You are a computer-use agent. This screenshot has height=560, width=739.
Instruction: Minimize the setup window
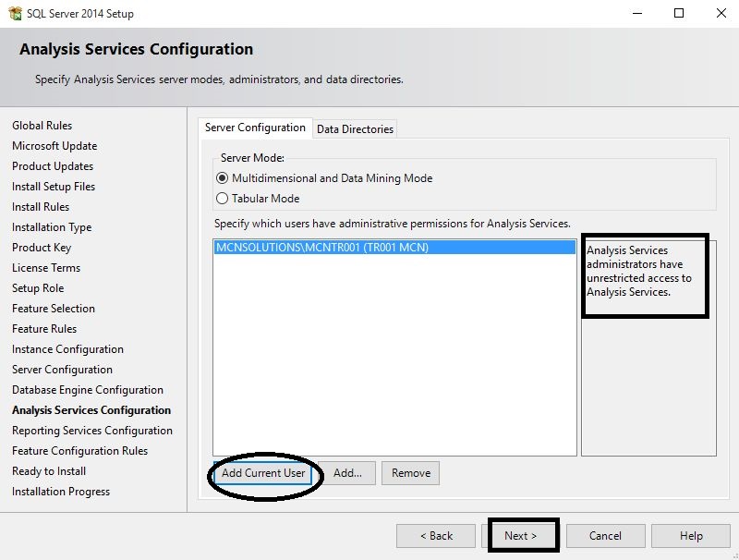pos(637,13)
